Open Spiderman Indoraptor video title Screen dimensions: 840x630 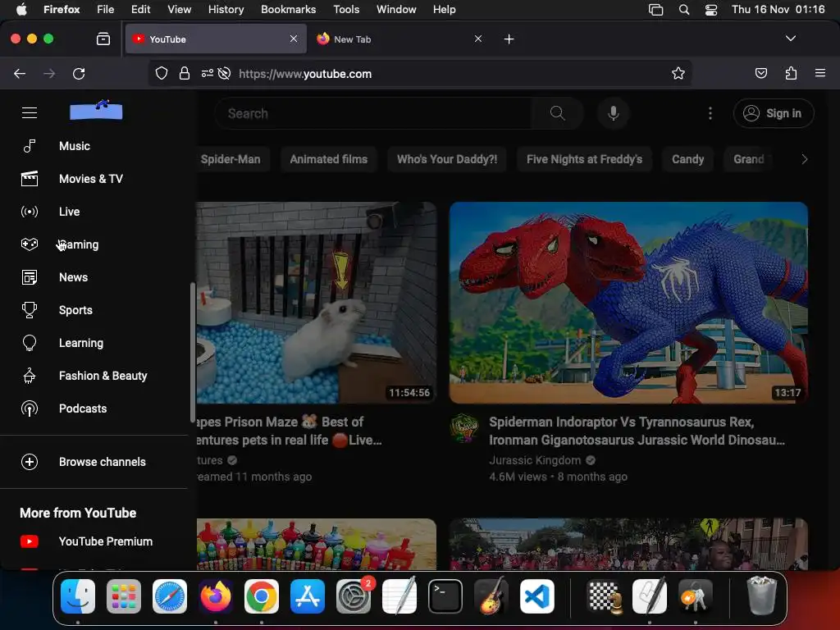637,431
